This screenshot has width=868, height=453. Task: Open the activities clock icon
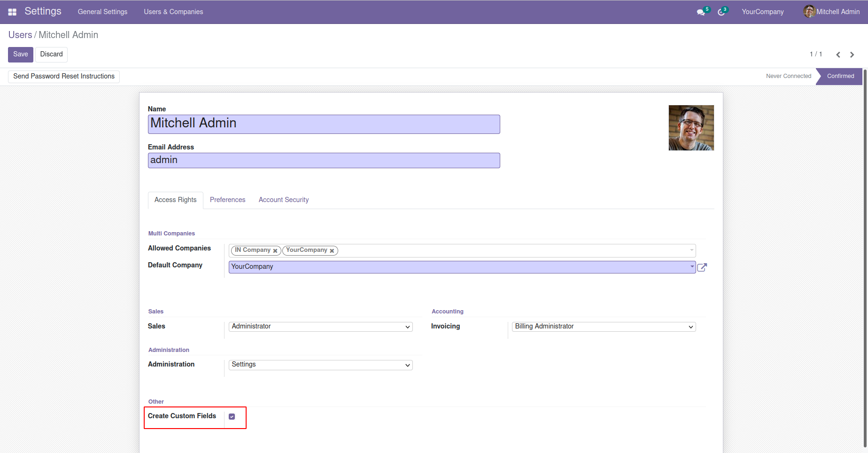[x=721, y=12]
